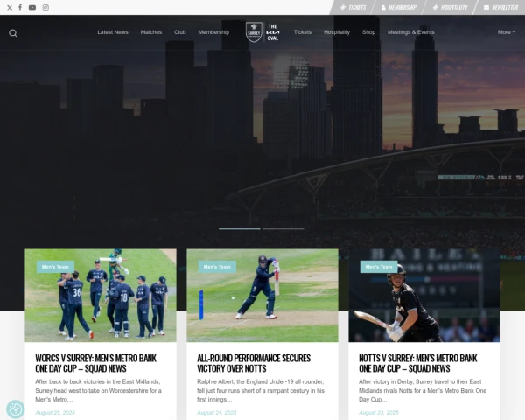Select first hero carousel slide indicator
525x420 pixels.
coord(240,228)
